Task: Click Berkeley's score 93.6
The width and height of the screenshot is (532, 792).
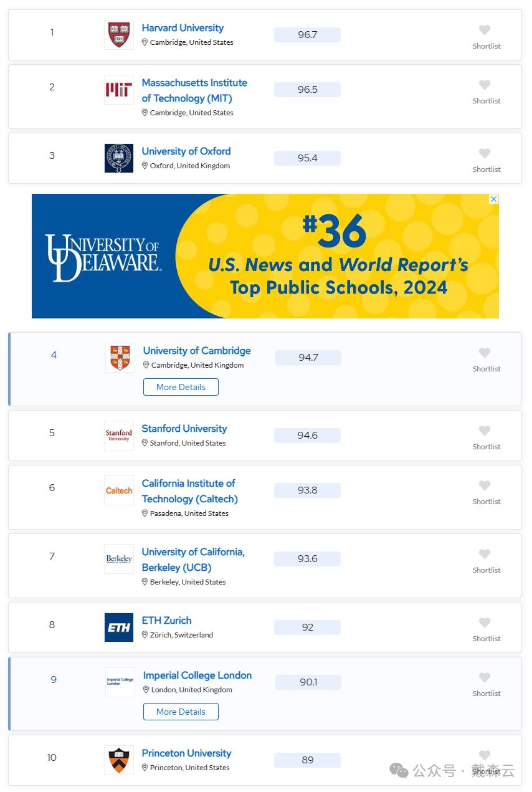Action: (307, 559)
